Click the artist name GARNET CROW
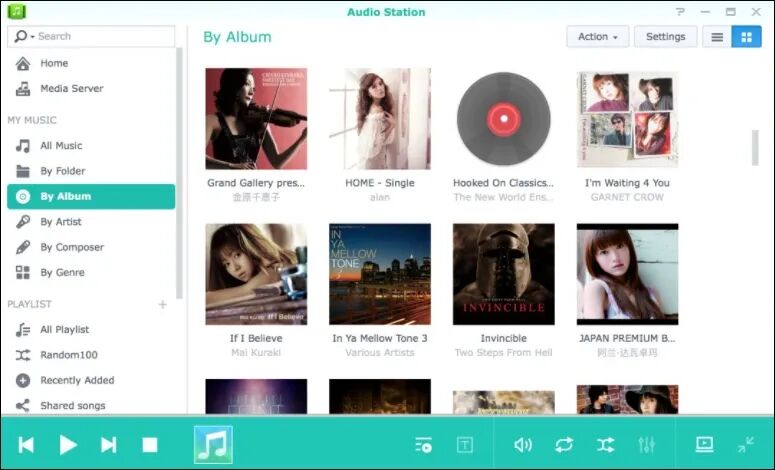The height and width of the screenshot is (470, 775). [x=627, y=197]
